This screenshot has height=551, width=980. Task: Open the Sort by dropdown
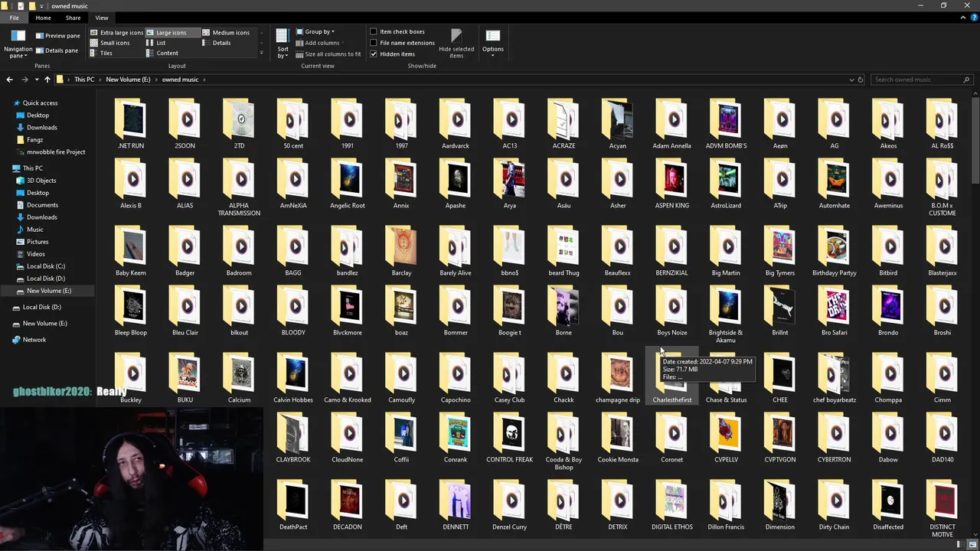pos(283,44)
